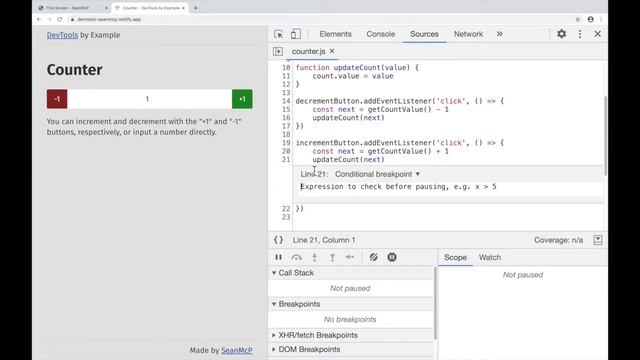Pretty-print the code with braces icon
The width and height of the screenshot is (640, 360).
coord(278,240)
